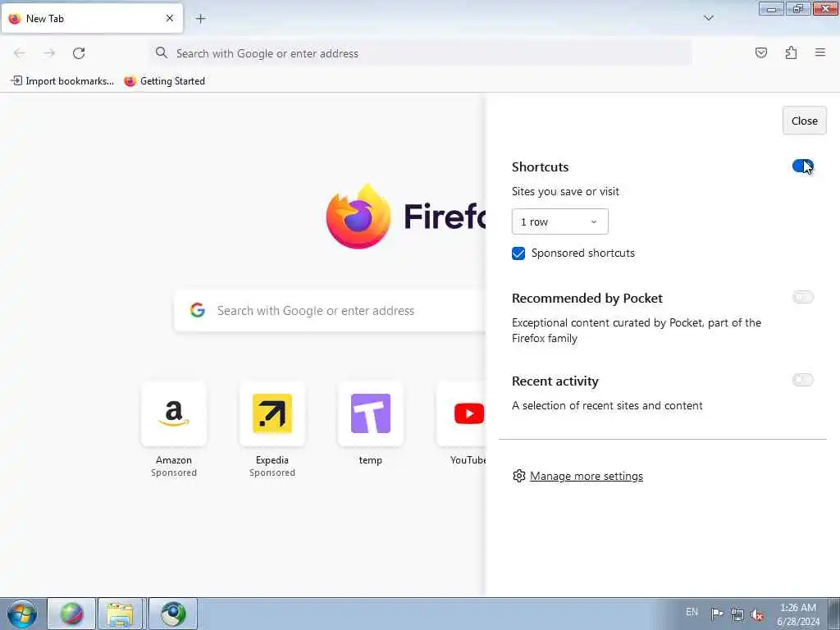Click the Recent activity heading

[x=555, y=381]
